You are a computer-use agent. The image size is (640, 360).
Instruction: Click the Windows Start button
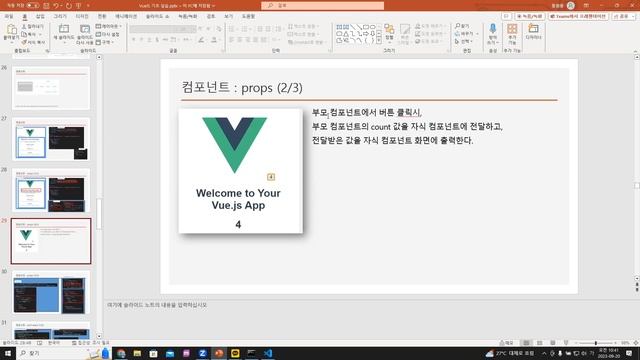coord(8,353)
